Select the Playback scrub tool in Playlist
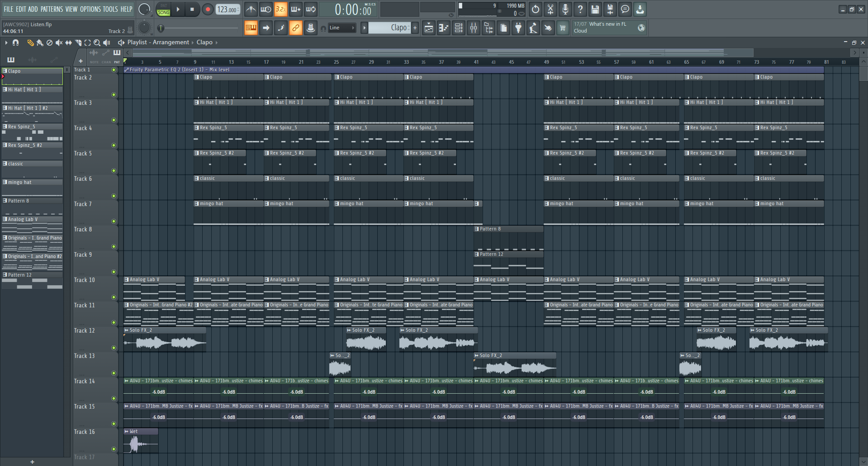 [107, 42]
